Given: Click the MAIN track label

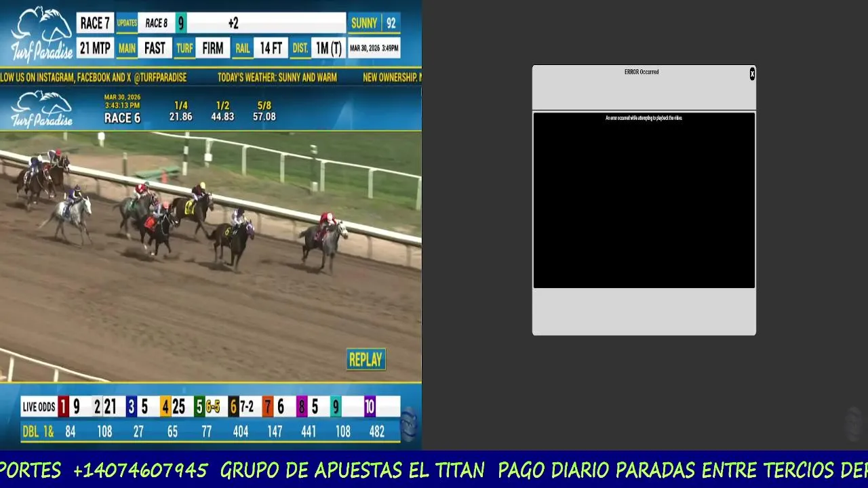Looking at the screenshot, I should click(127, 48).
